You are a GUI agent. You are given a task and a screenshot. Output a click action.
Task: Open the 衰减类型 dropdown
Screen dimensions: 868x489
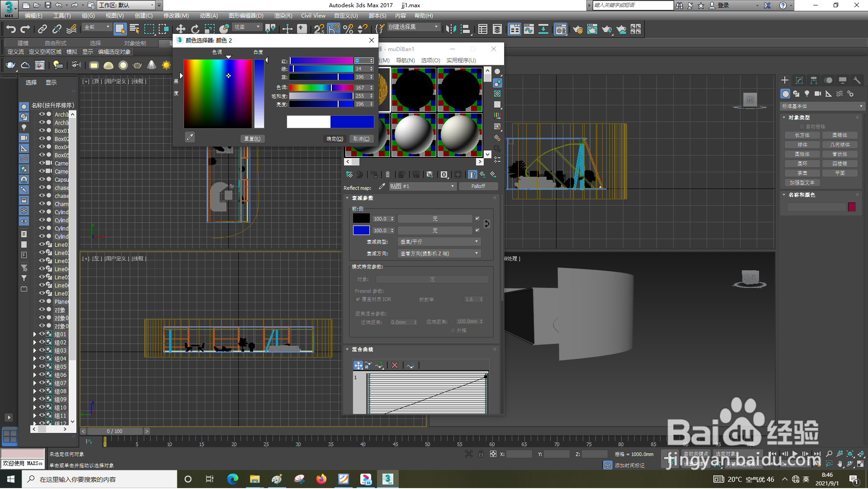tap(439, 242)
